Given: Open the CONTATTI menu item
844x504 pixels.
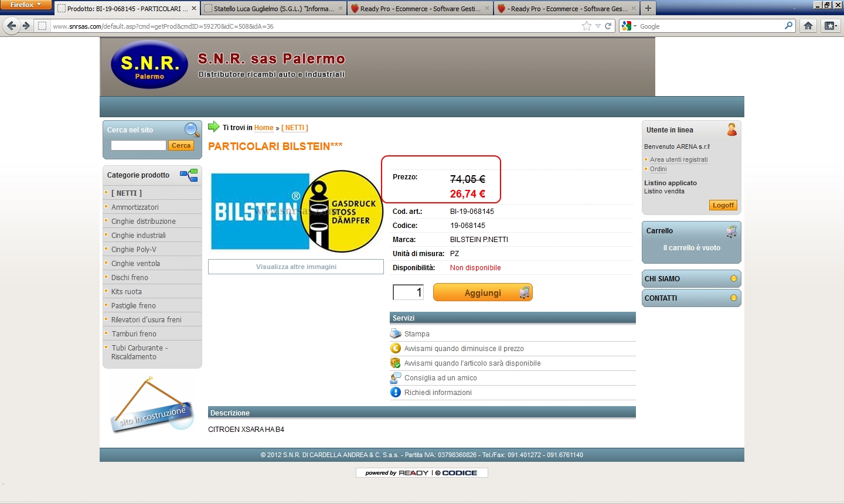Looking at the screenshot, I should 692,298.
